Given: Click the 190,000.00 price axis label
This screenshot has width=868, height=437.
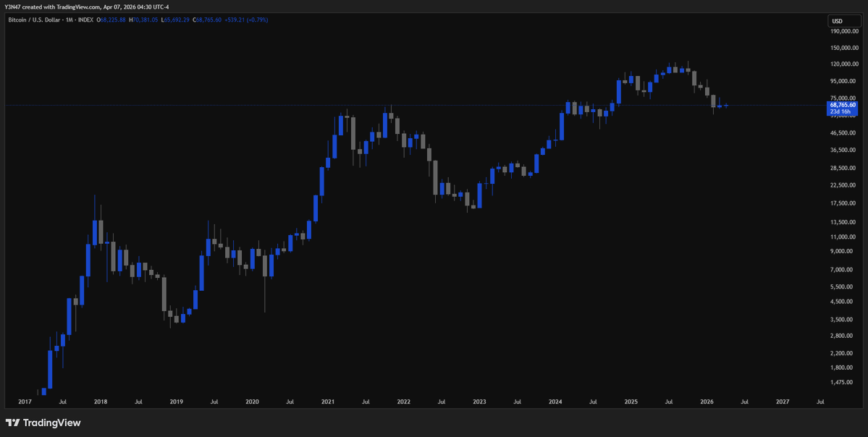Looking at the screenshot, I should tap(844, 31).
